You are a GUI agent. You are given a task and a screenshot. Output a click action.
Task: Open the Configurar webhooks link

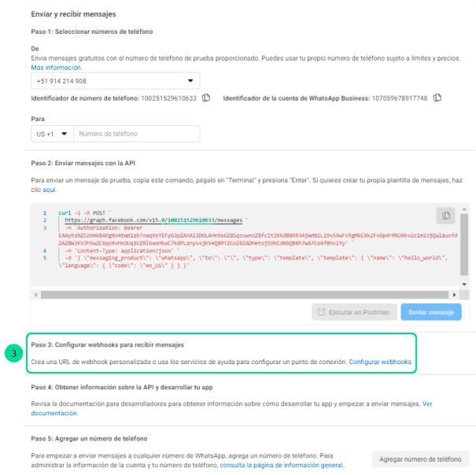pyautogui.click(x=380, y=362)
